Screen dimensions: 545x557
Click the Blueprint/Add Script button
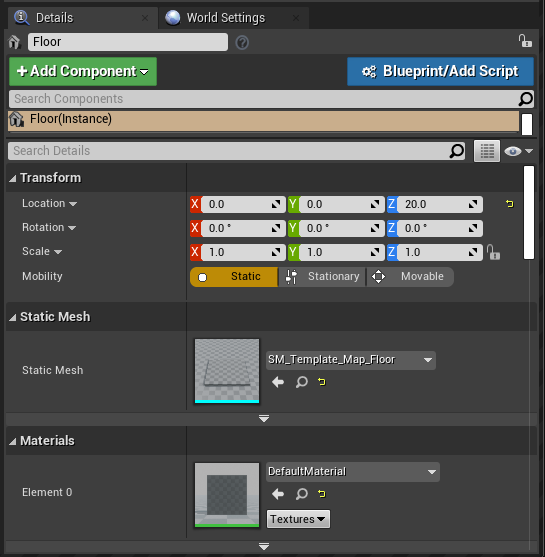pos(440,71)
